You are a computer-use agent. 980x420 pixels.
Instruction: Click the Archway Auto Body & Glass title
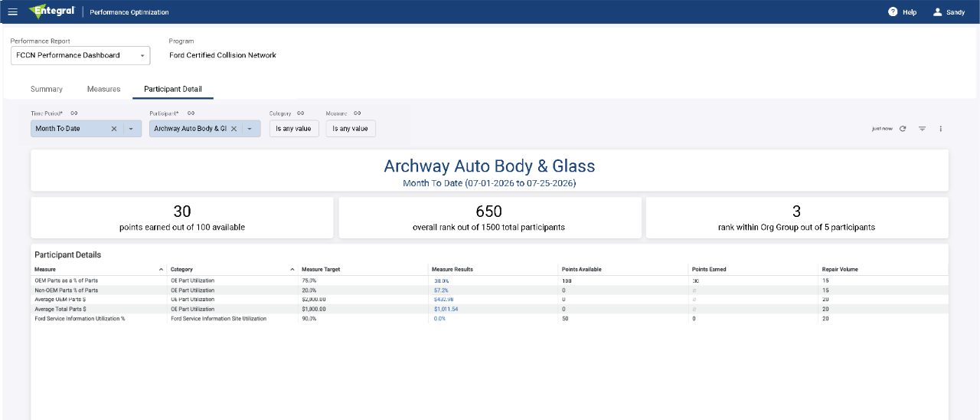[489, 166]
